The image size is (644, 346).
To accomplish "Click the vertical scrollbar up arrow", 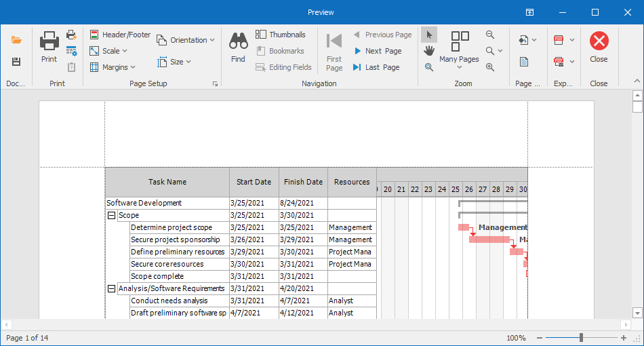I will [x=637, y=96].
